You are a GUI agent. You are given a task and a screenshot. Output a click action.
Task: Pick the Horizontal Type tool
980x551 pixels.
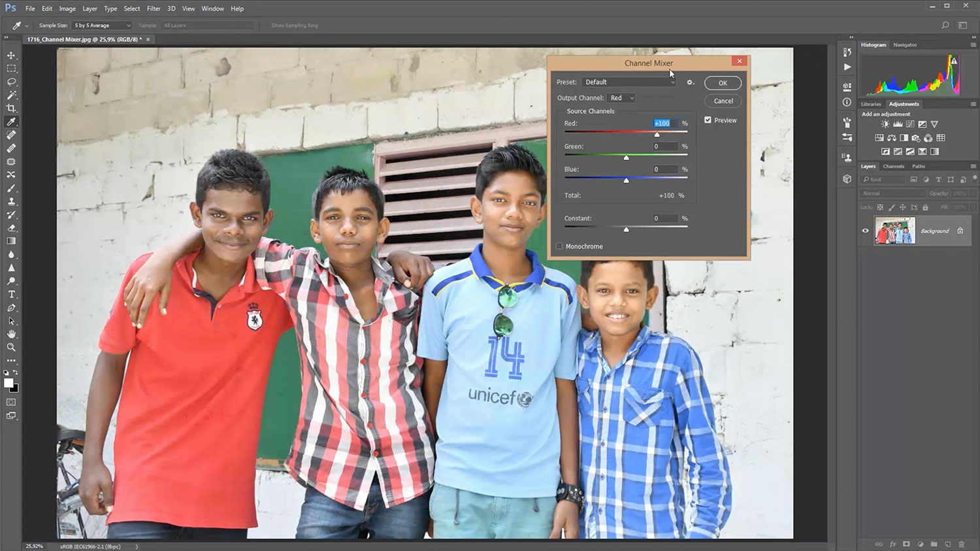(11, 295)
